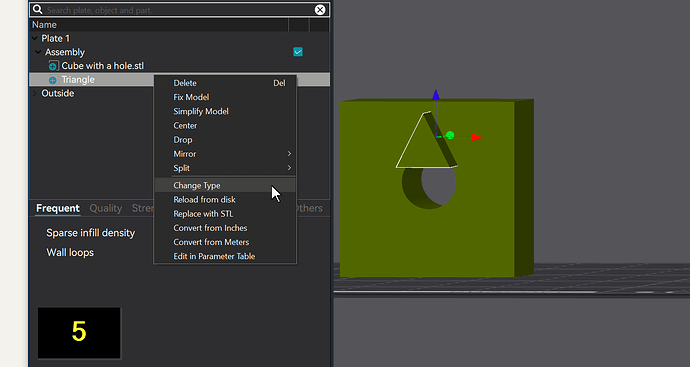Image resolution: width=690 pixels, height=367 pixels.
Task: Click the green gizmo center dot
Action: click(450, 135)
